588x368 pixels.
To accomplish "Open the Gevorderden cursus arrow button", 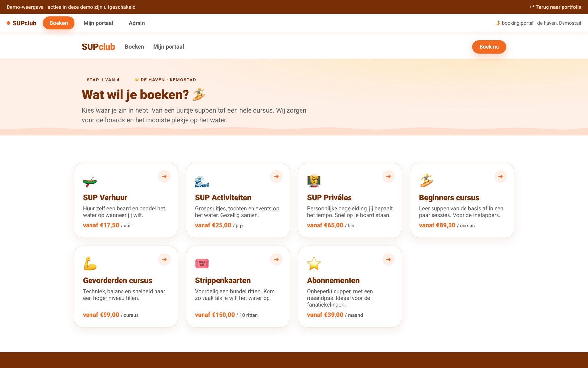I will 164,260.
